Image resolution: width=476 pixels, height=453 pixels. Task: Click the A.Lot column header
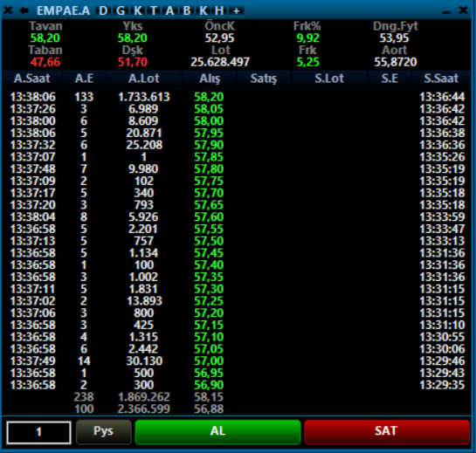(x=143, y=79)
